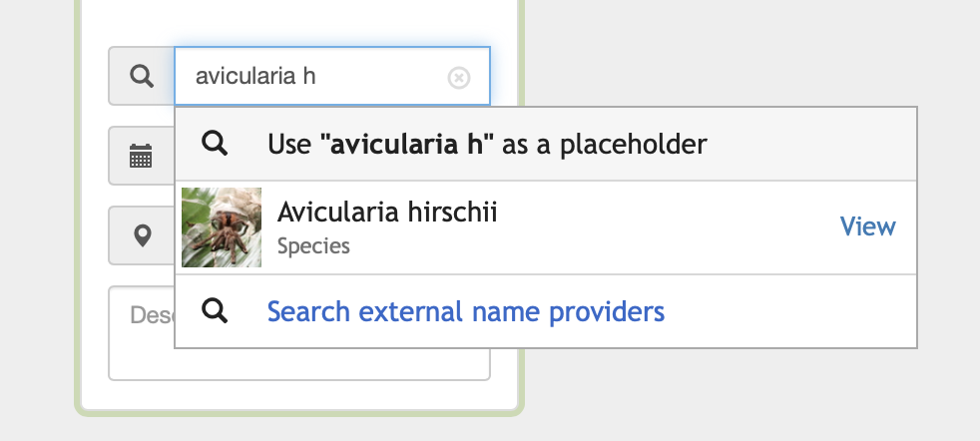Screen dimensions: 980x441
Task: Open the View link for Avicularia hirschii
Action: 867,226
